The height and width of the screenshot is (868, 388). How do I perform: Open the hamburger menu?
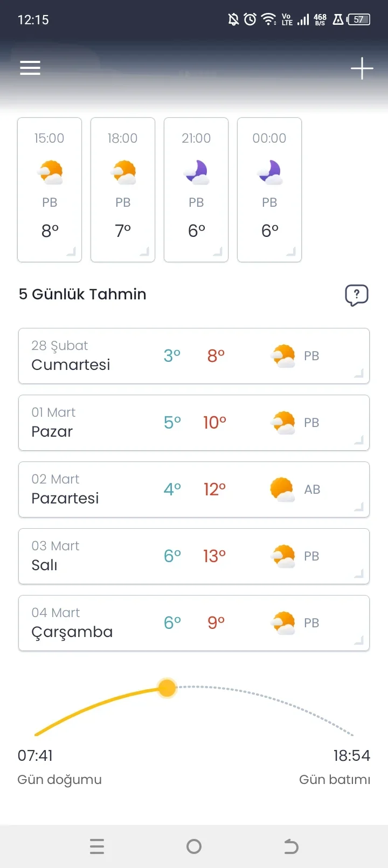(x=30, y=68)
